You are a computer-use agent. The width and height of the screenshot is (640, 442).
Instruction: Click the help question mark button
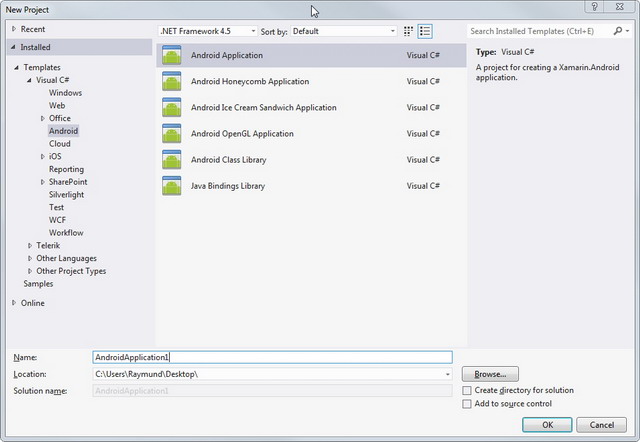click(x=595, y=7)
